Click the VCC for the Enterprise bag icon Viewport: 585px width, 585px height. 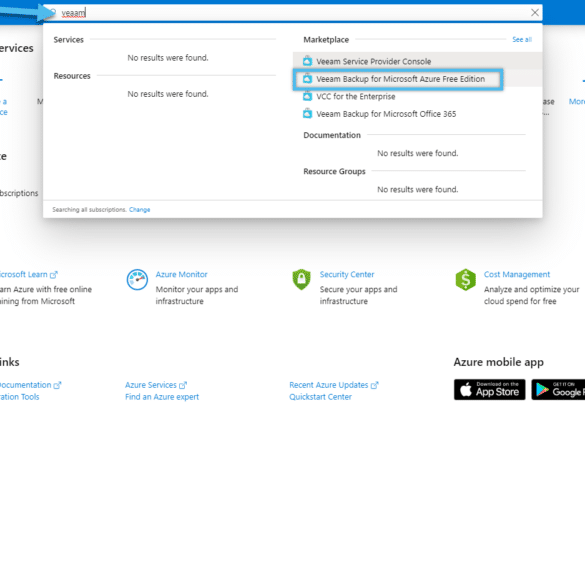307,96
